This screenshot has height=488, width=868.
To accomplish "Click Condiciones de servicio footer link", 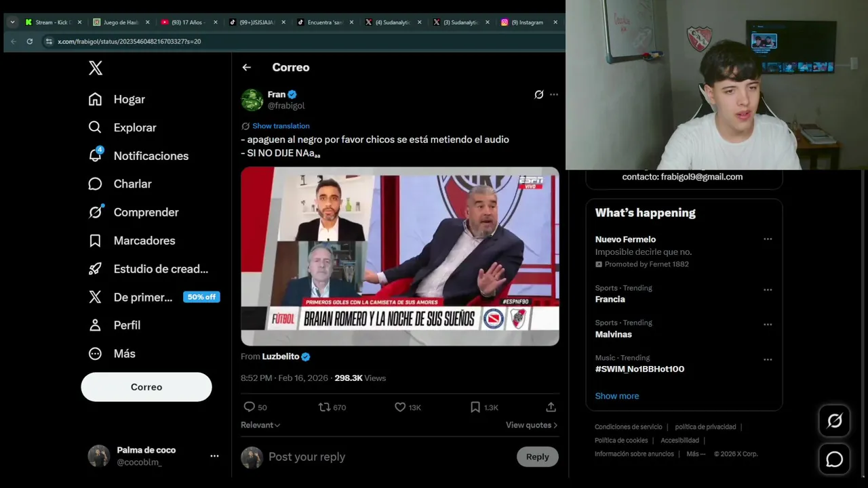I will [x=628, y=427].
